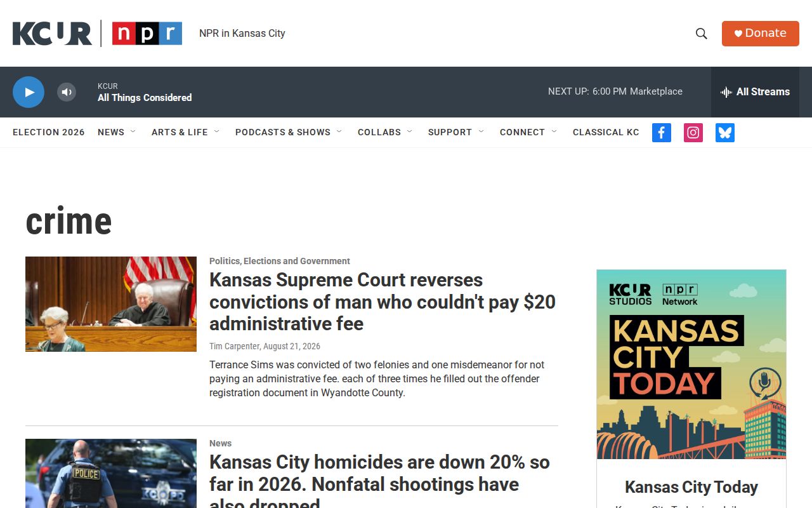This screenshot has height=508, width=812.
Task: Play the KCUR live stream
Action: (x=29, y=92)
